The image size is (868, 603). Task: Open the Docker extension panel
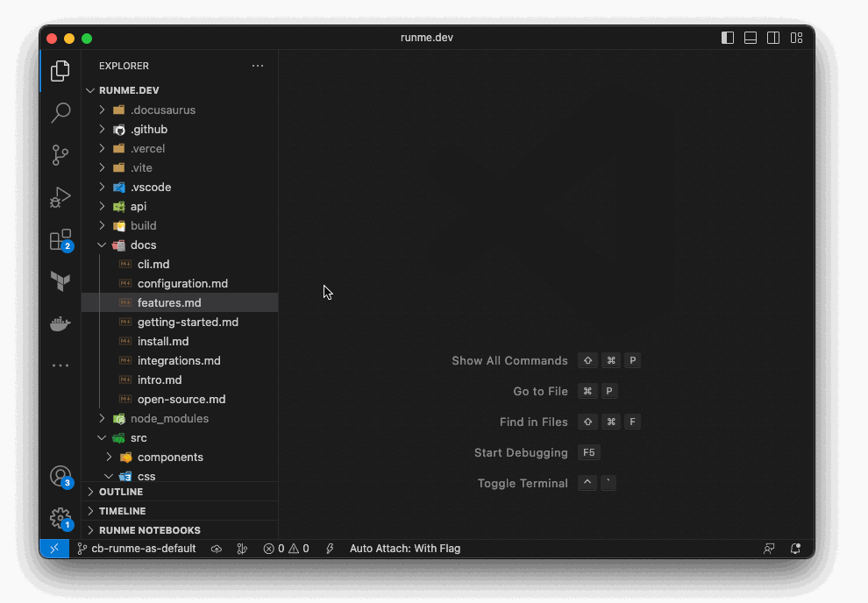(x=60, y=323)
